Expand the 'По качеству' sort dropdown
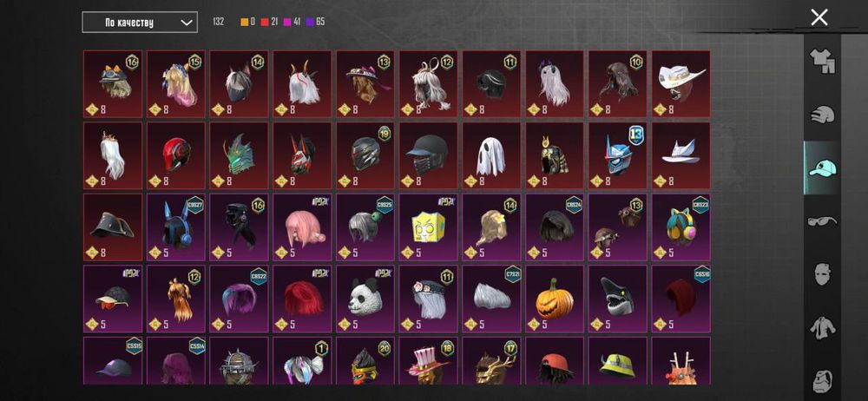The height and width of the screenshot is (401, 868). click(140, 23)
